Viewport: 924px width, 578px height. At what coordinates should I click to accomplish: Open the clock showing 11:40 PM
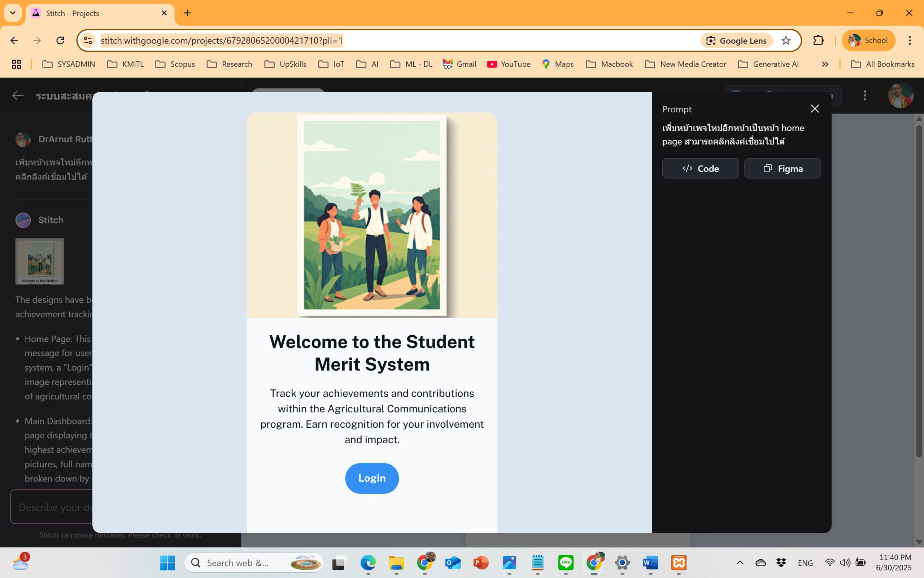(x=893, y=563)
